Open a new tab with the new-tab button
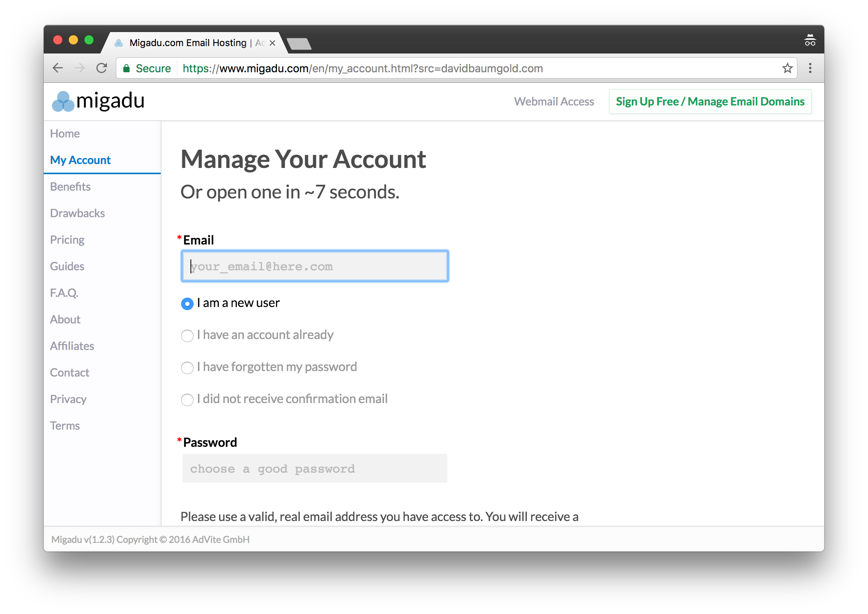868x614 pixels. 299,44
